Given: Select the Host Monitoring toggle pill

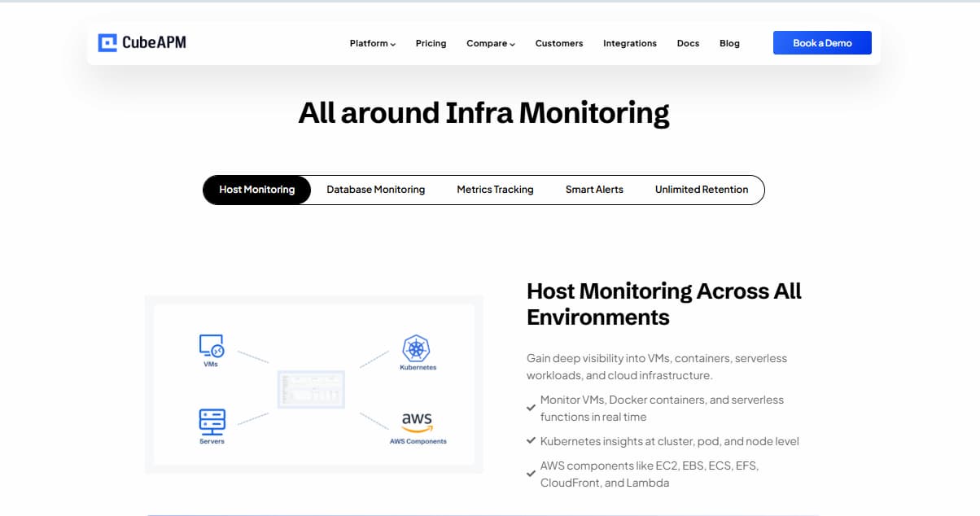Looking at the screenshot, I should click(256, 190).
